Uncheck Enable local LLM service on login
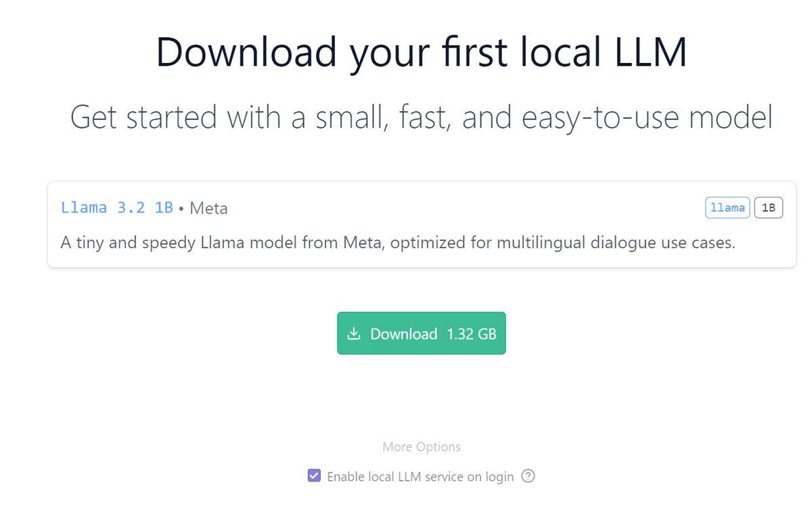 (x=314, y=476)
